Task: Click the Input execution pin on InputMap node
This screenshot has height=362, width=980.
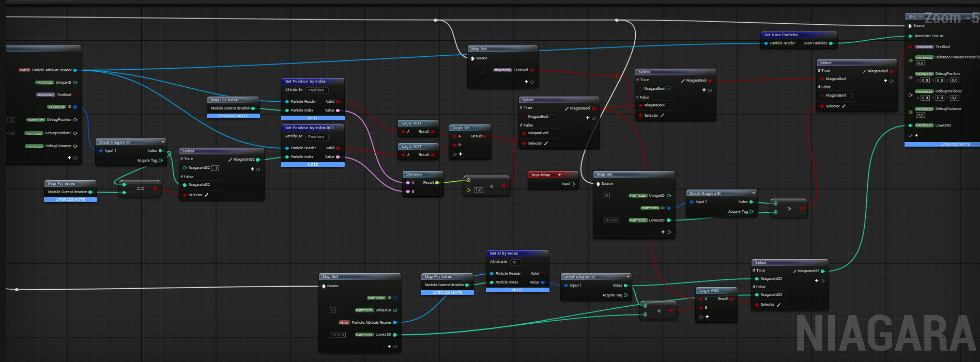Action: [573, 184]
